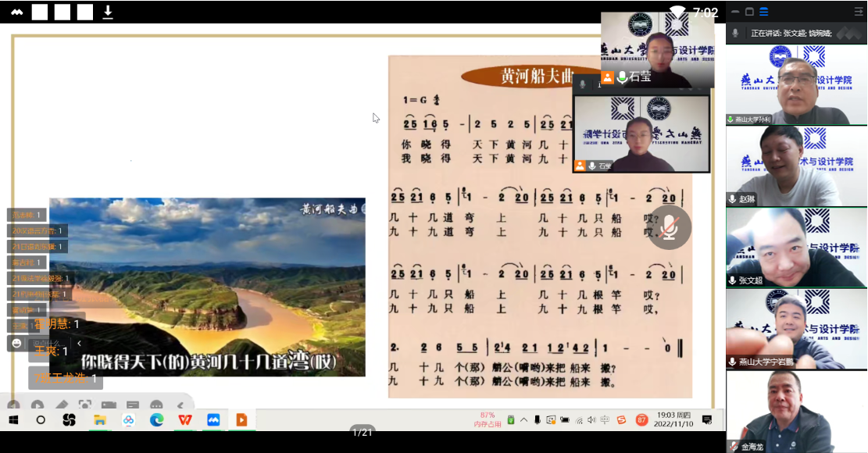Image resolution: width=868 pixels, height=453 pixels.
Task: Select the pen annotation tool
Action: (x=61, y=405)
